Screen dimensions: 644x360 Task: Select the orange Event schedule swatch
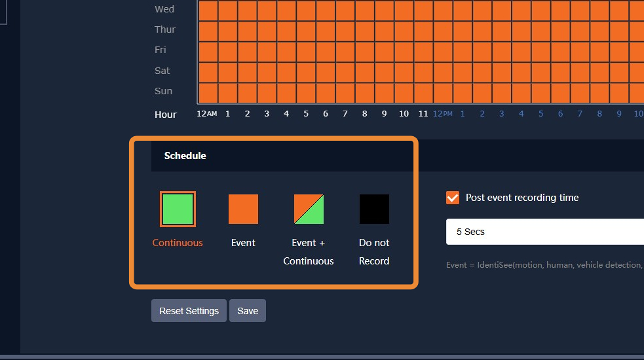coord(243,209)
